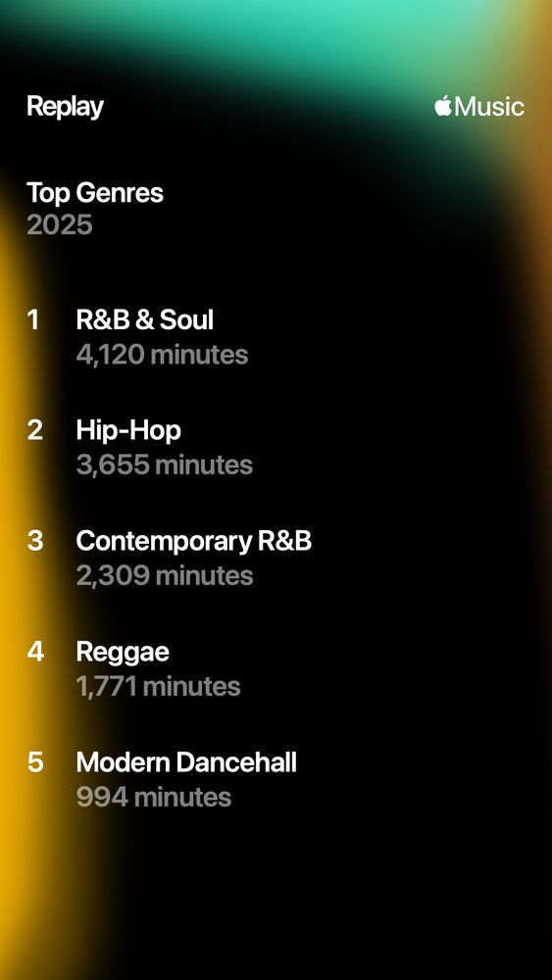Viewport: 552px width, 980px height.
Task: Select rank number 5
Action: pyautogui.click(x=35, y=762)
